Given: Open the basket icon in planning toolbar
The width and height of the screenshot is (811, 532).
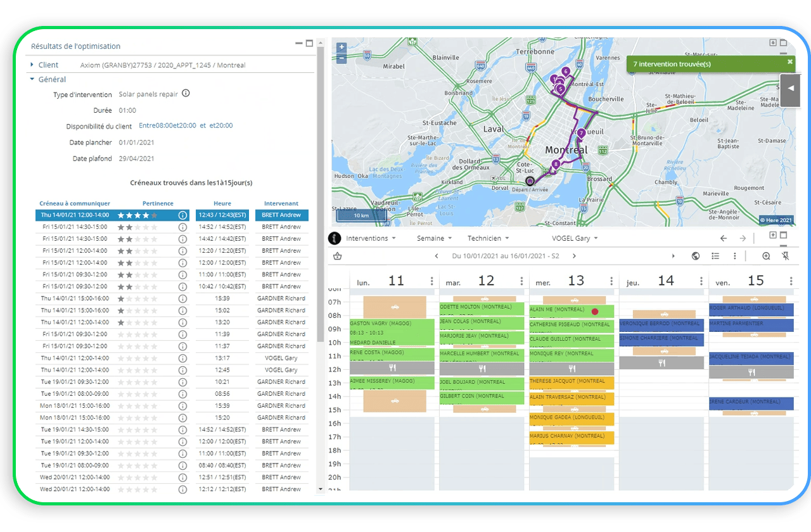Looking at the screenshot, I should (x=337, y=256).
